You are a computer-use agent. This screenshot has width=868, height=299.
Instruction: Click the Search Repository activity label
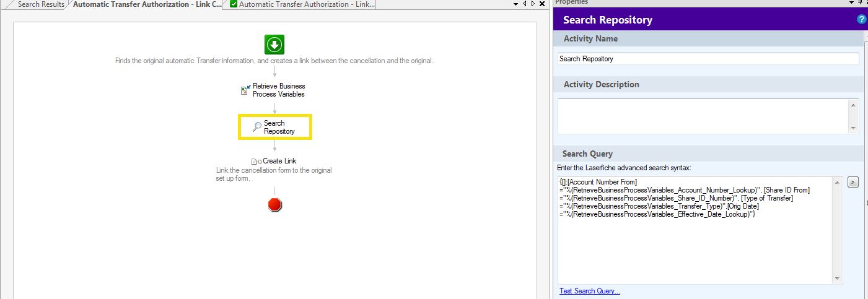[x=279, y=127]
